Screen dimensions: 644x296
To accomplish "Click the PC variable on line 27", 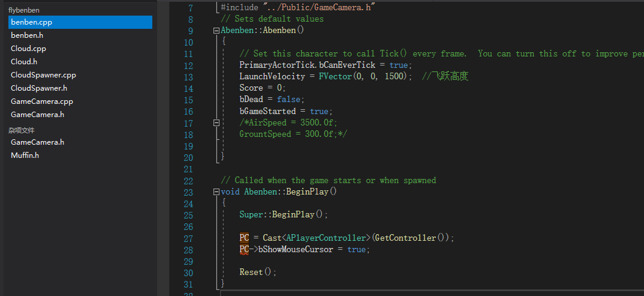I will click(245, 238).
